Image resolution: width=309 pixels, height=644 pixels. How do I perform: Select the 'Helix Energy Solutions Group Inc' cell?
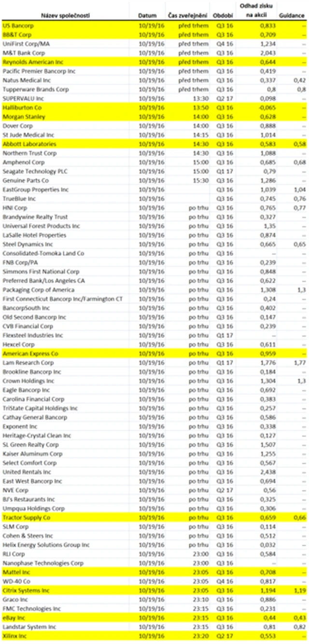click(x=65, y=545)
